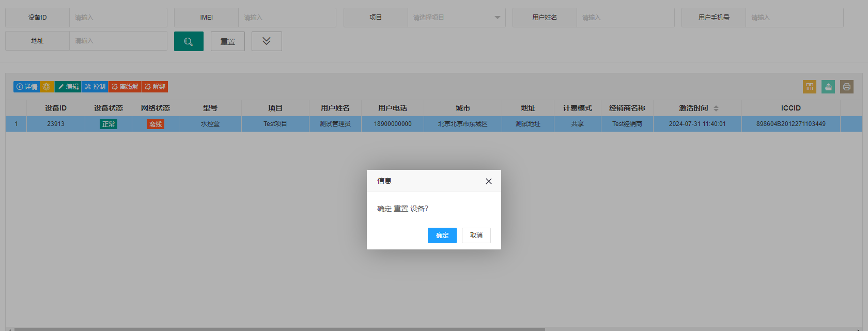Click the green search magnifier button

pos(189,41)
